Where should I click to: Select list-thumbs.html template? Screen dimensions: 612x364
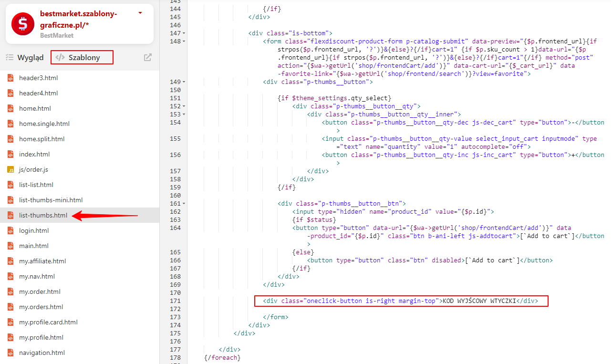tap(43, 215)
